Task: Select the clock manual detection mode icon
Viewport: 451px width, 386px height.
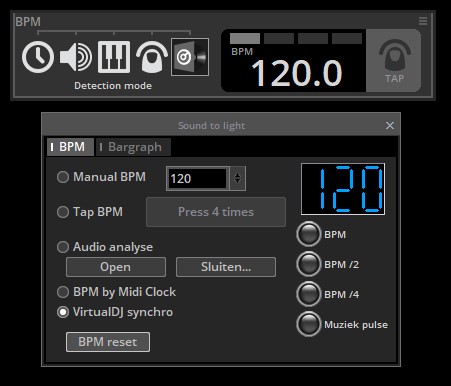Action: point(38,57)
